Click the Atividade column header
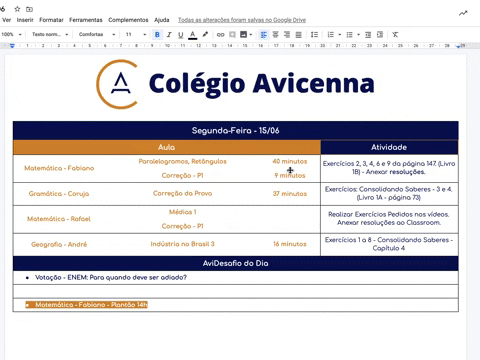 389,147
